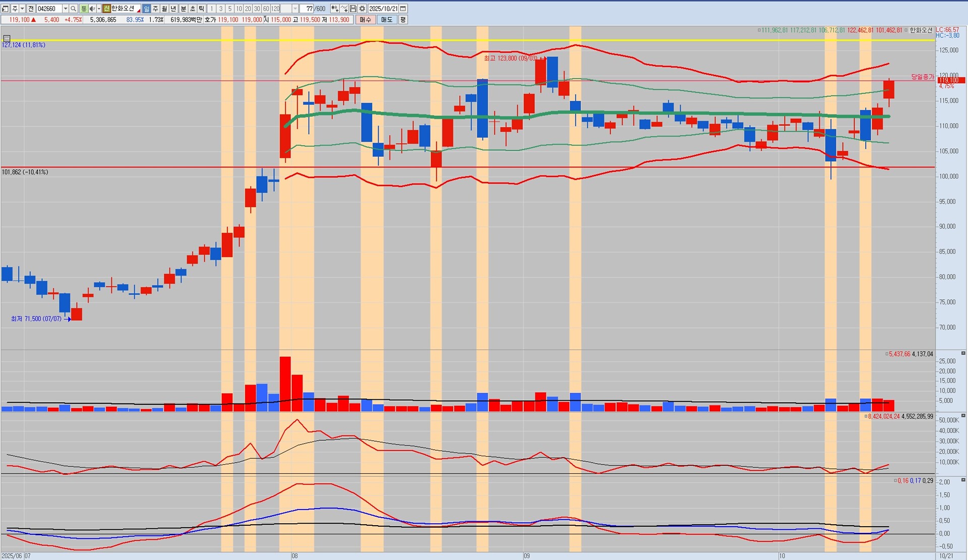Click the save chart floppy icon

pos(353,9)
